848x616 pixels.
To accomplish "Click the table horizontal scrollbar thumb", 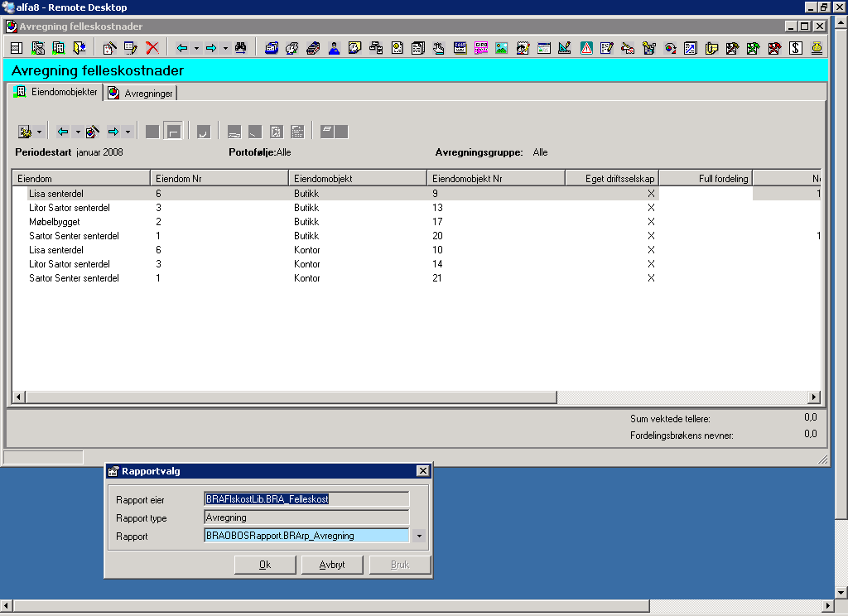I will 291,397.
